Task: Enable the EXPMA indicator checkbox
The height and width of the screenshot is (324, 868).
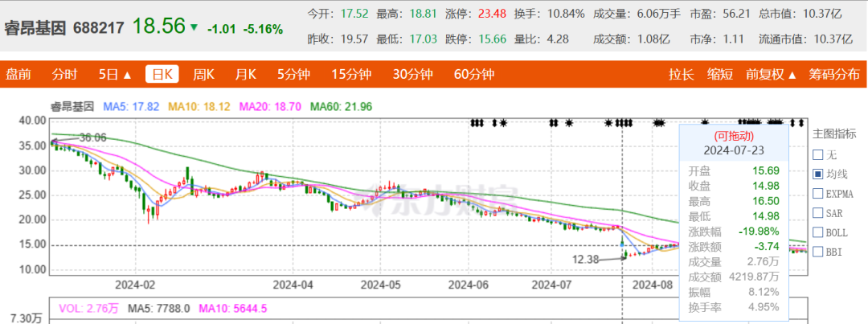Action: [x=818, y=194]
